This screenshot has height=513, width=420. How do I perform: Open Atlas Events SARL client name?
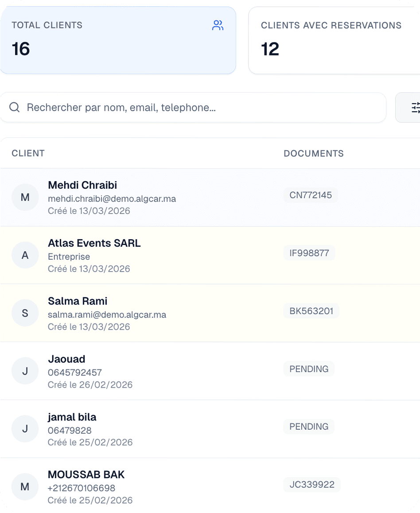coord(94,243)
